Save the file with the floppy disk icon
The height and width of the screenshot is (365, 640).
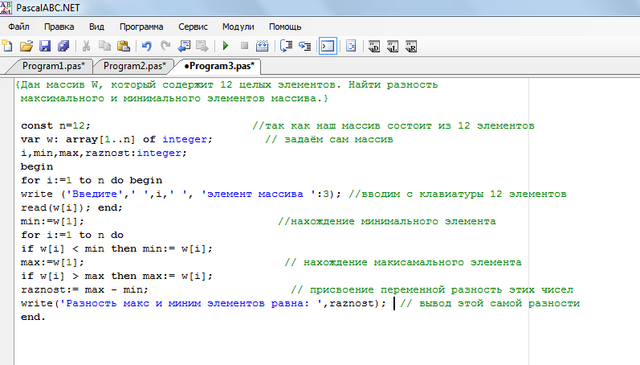pos(45,46)
